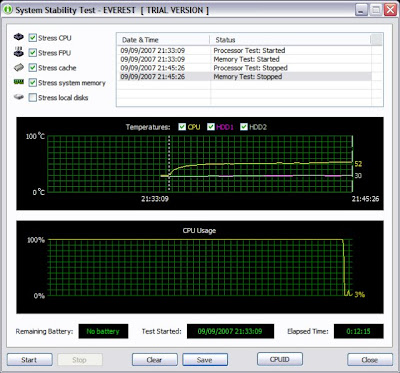Select the Memory Test: Stopped log row
This screenshot has height=373, width=400.
tap(244, 77)
